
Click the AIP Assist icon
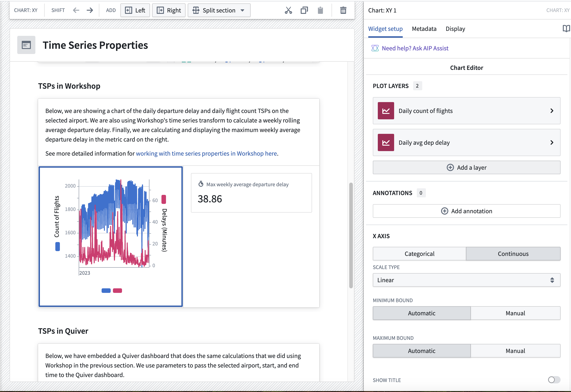375,48
